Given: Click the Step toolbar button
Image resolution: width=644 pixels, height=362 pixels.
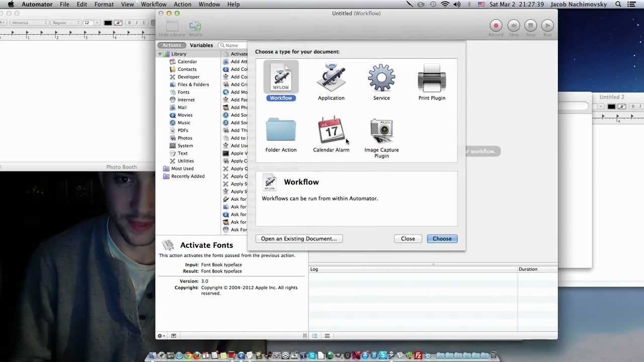Looking at the screenshot, I should pos(513,26).
